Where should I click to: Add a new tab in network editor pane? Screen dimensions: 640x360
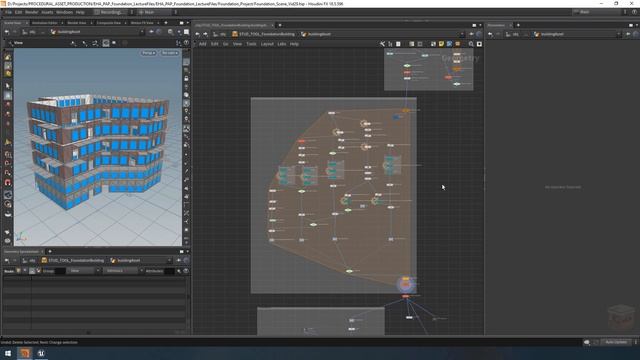coord(280,25)
